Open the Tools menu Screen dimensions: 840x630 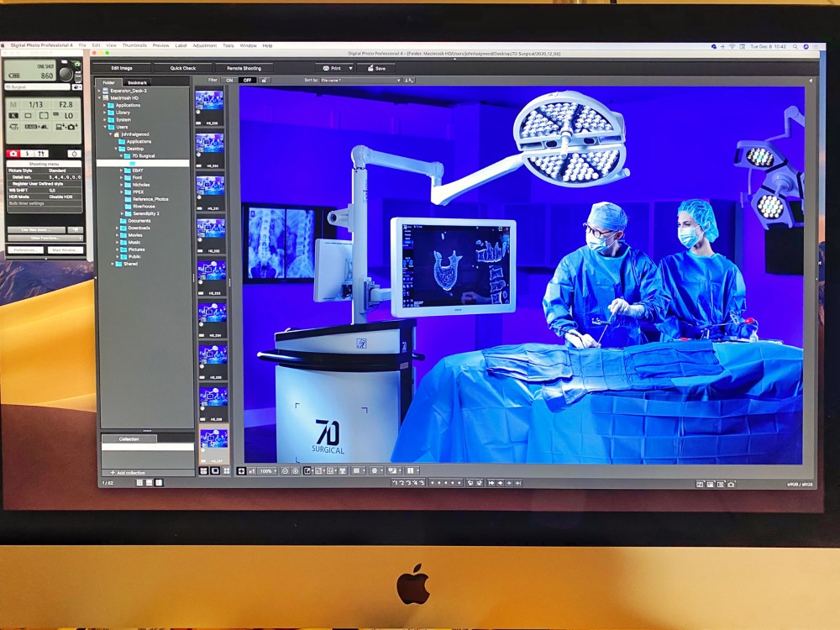point(228,45)
